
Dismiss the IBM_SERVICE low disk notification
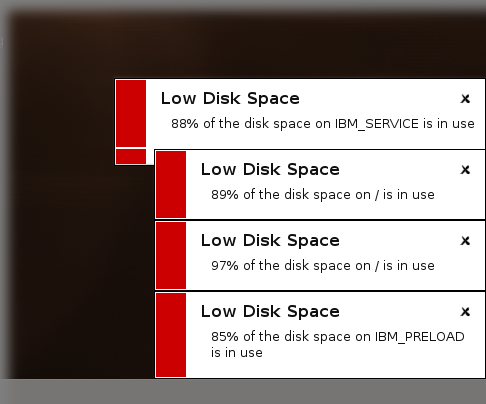(465, 99)
